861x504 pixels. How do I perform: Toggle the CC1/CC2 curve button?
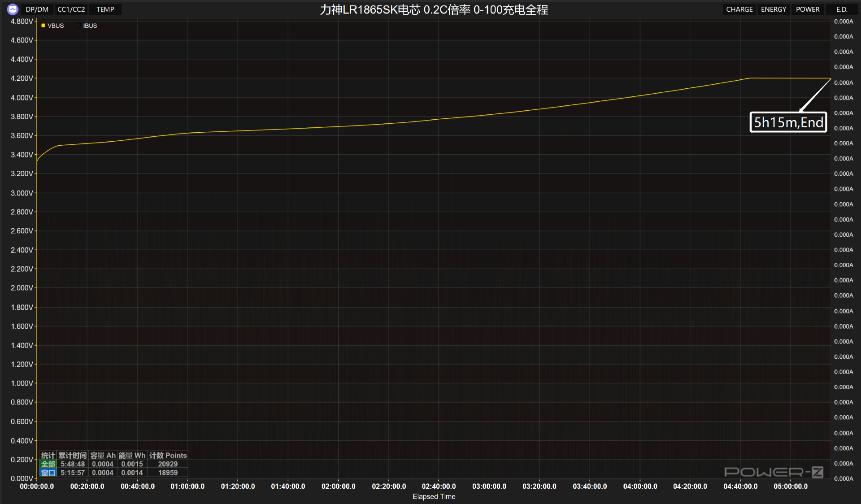point(71,9)
